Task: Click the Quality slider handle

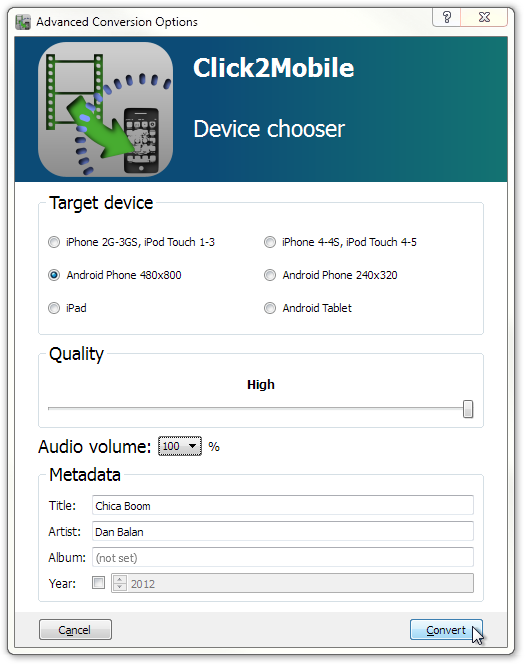Action: pyautogui.click(x=468, y=409)
